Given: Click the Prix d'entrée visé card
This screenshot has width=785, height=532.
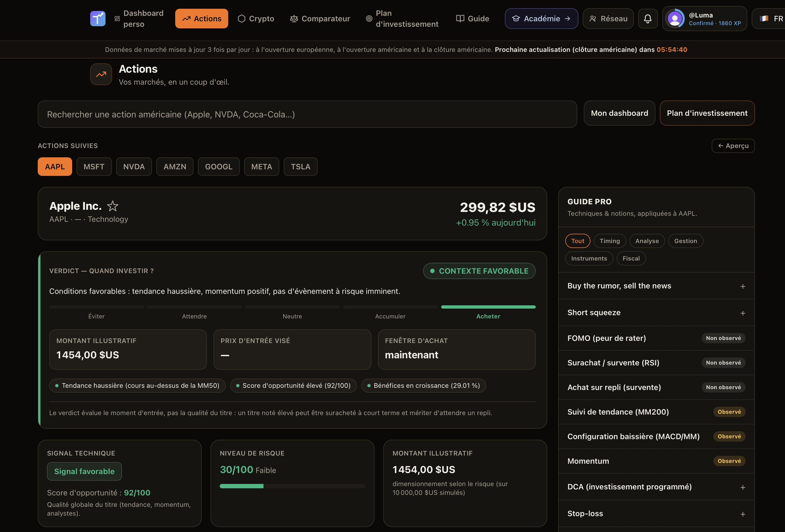Looking at the screenshot, I should pyautogui.click(x=292, y=349).
